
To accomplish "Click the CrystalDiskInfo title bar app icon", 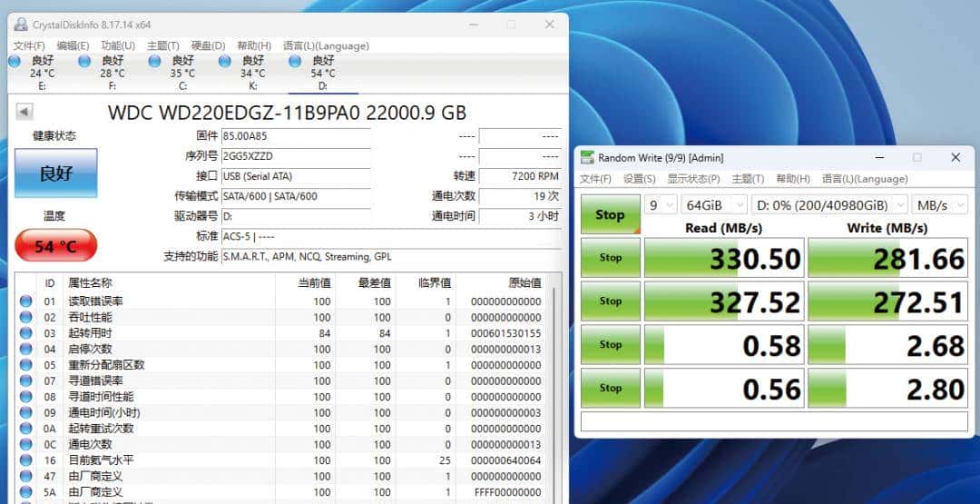I will (21, 25).
